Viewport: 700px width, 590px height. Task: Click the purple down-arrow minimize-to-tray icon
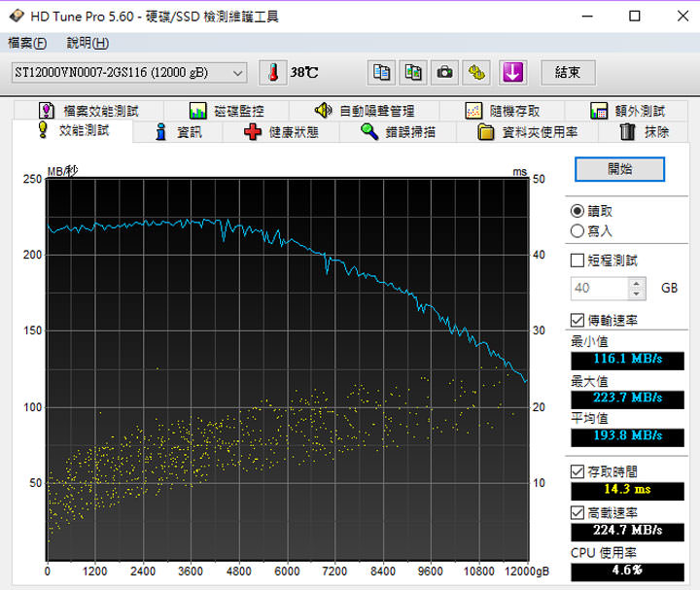coord(512,72)
